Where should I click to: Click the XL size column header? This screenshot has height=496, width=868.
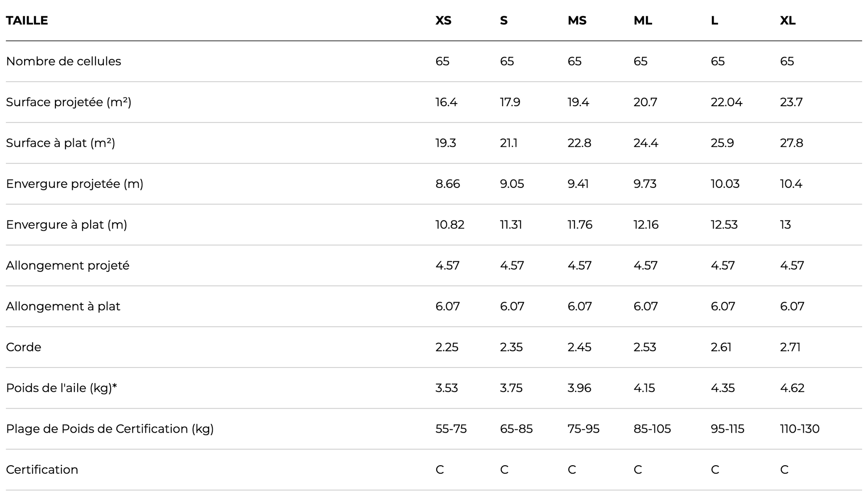pos(787,21)
